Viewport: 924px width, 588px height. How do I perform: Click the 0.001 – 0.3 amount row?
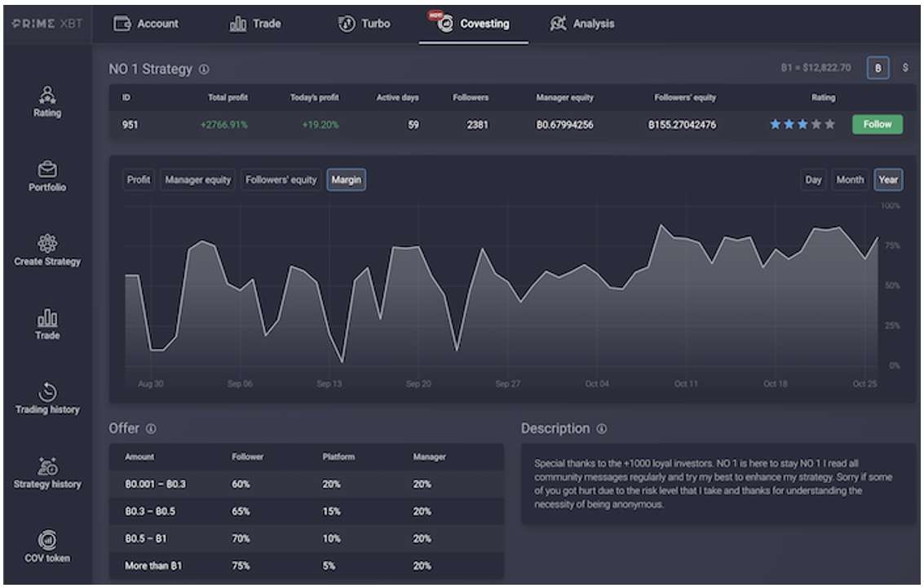click(307, 484)
